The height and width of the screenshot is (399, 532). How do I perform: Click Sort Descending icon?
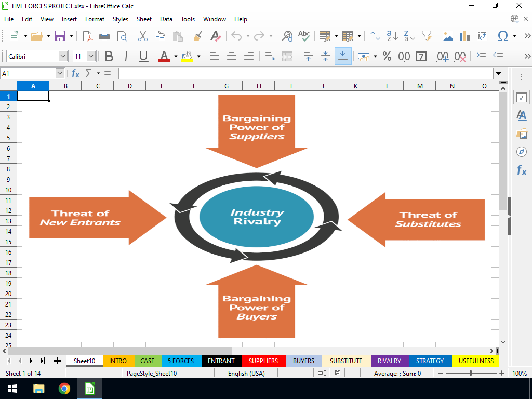409,36
